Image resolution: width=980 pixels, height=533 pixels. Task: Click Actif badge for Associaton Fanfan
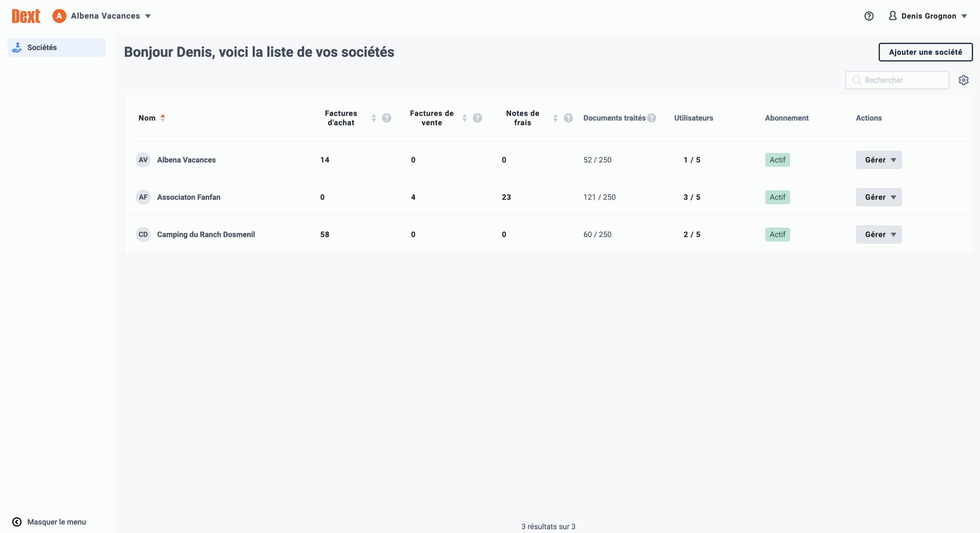[x=777, y=197]
